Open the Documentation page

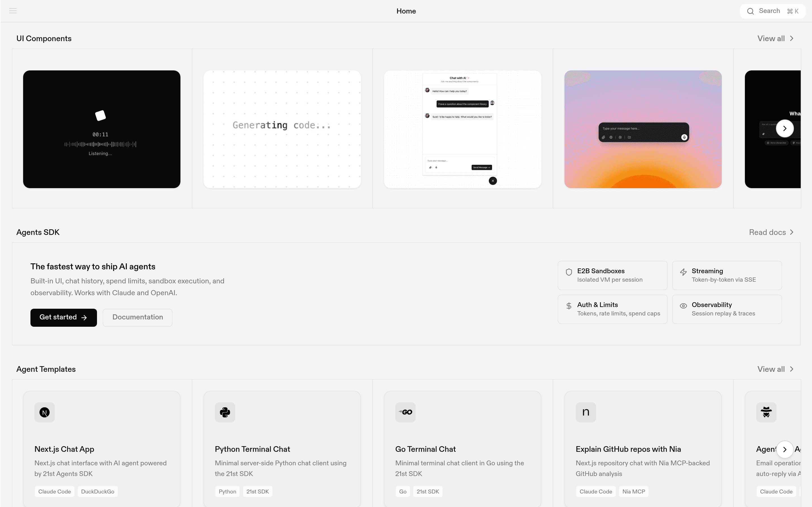tap(137, 317)
